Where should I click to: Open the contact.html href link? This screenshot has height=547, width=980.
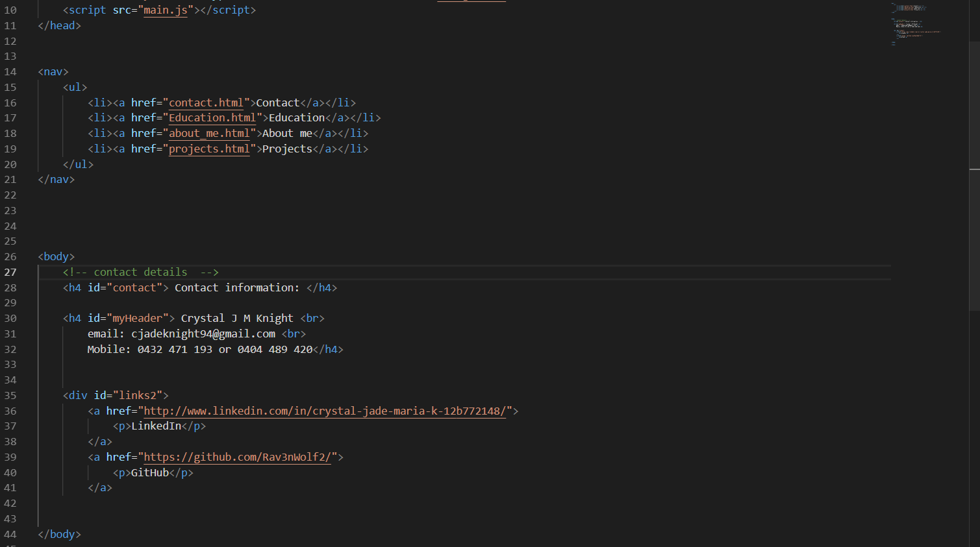[x=206, y=102]
